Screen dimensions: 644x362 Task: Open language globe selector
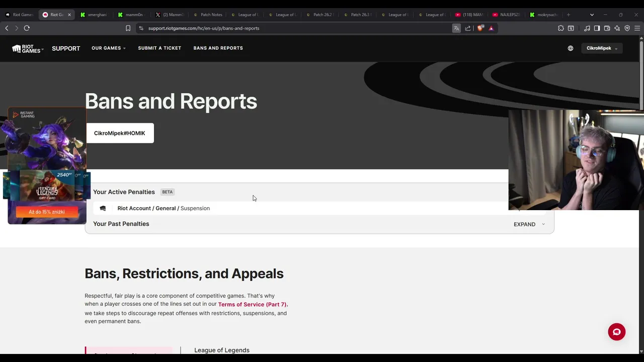tap(571, 48)
